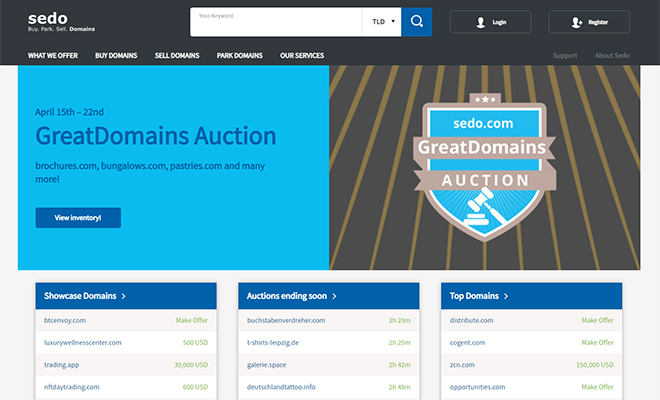Image resolution: width=660 pixels, height=400 pixels.
Task: Open the TLD dropdown selector
Action: click(x=381, y=21)
